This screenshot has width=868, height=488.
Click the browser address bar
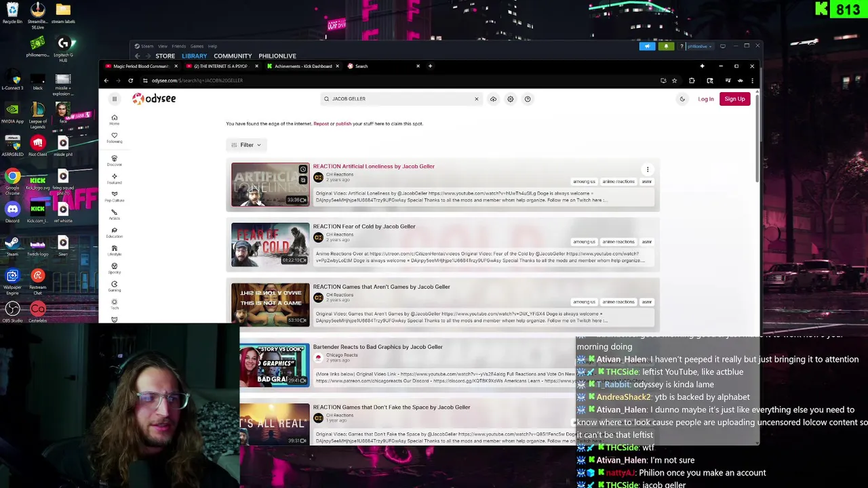coord(400,81)
